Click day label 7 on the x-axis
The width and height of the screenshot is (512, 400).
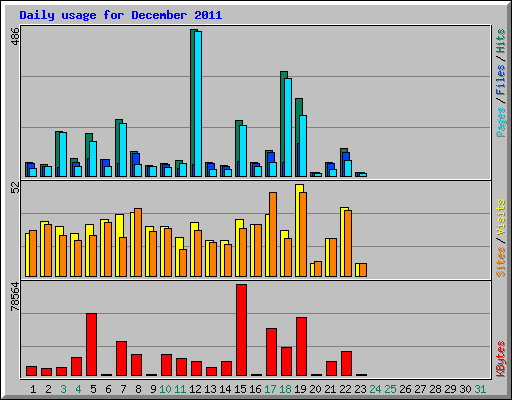click(123, 389)
